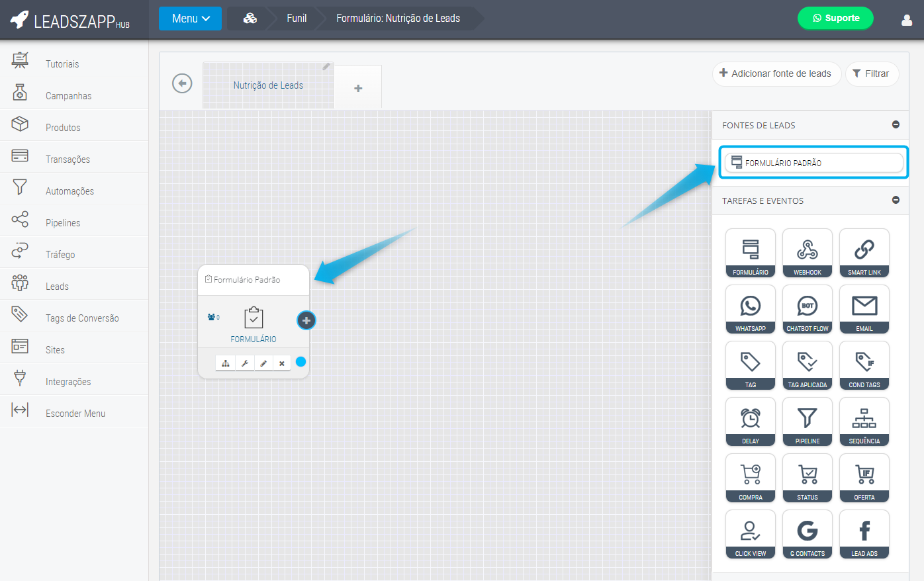Image resolution: width=924 pixels, height=581 pixels.
Task: Collapse the Fontes de Leads section
Action: (896, 124)
